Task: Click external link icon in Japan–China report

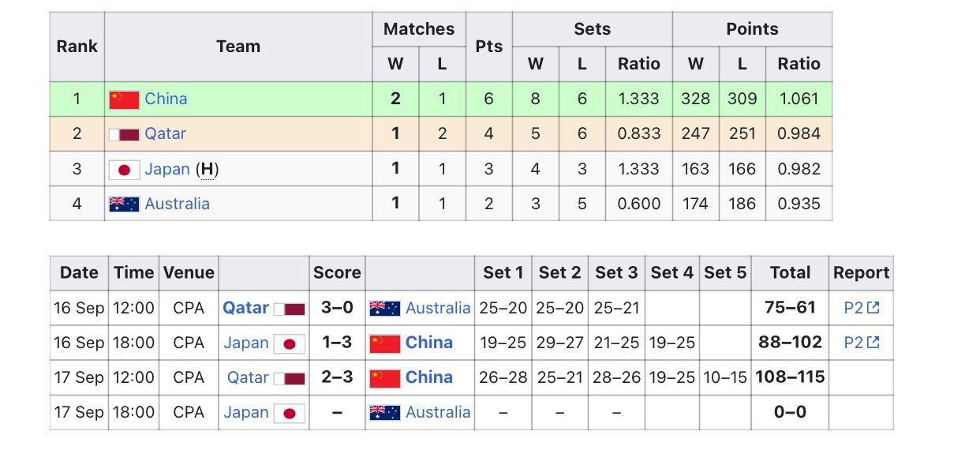Action: click(x=873, y=343)
